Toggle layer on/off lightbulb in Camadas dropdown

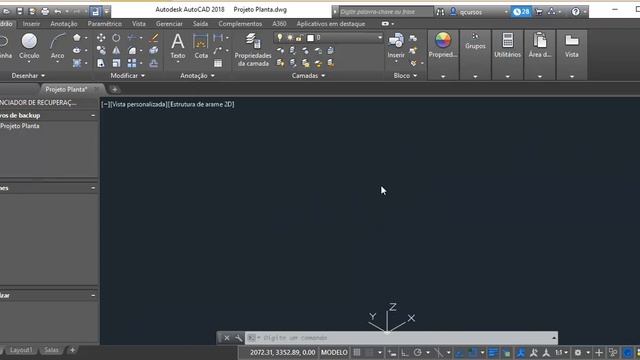[280, 38]
